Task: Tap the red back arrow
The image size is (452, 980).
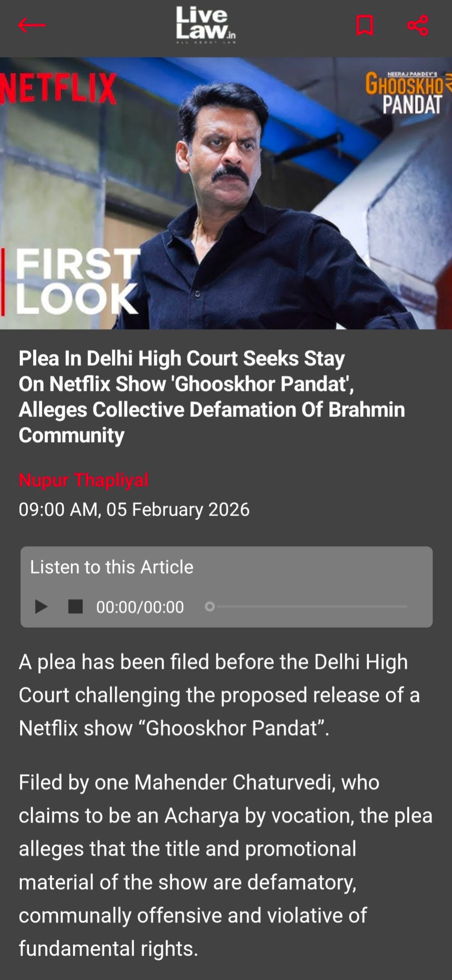Action: (x=32, y=25)
